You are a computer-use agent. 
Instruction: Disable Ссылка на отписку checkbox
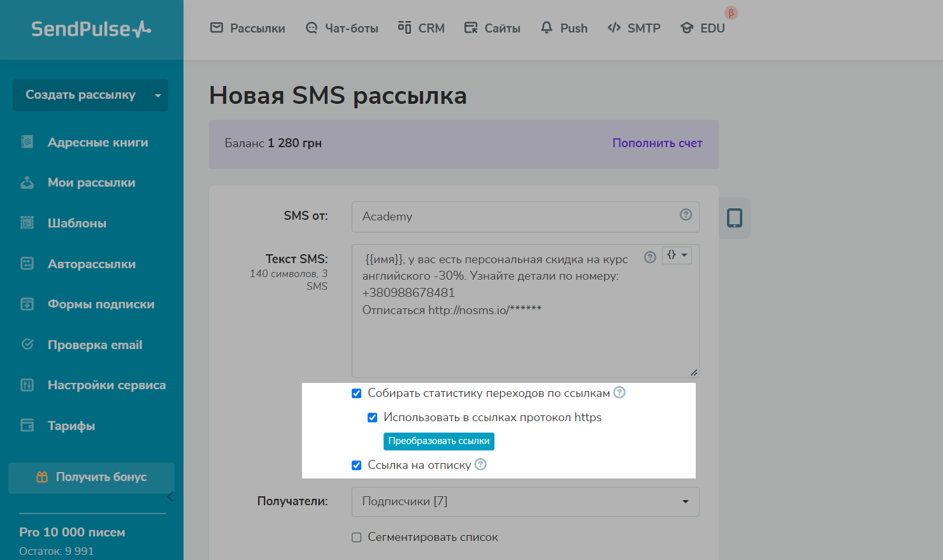(x=357, y=465)
